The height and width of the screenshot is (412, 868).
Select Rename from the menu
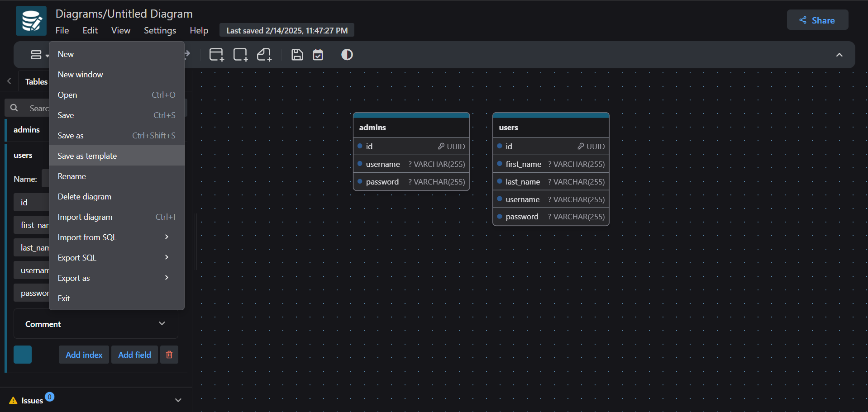coord(117,176)
